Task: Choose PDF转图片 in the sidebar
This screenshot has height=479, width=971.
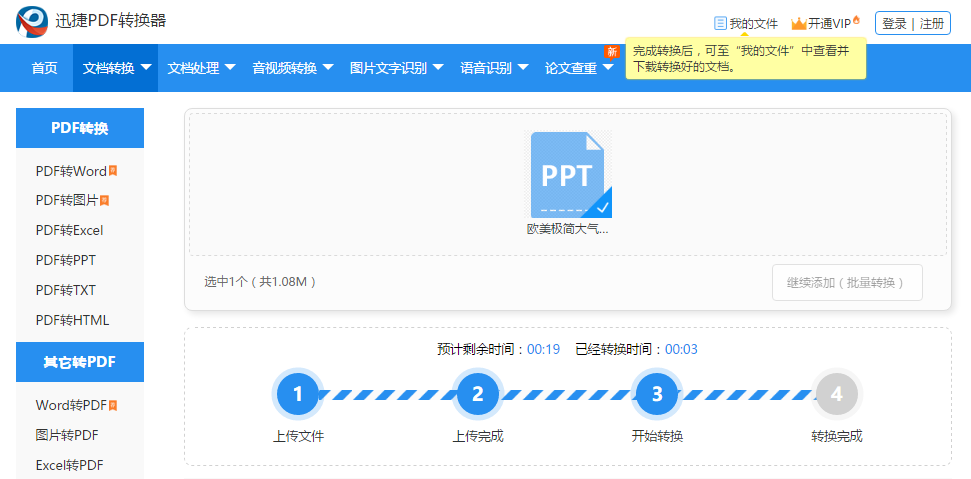Action: click(x=67, y=201)
